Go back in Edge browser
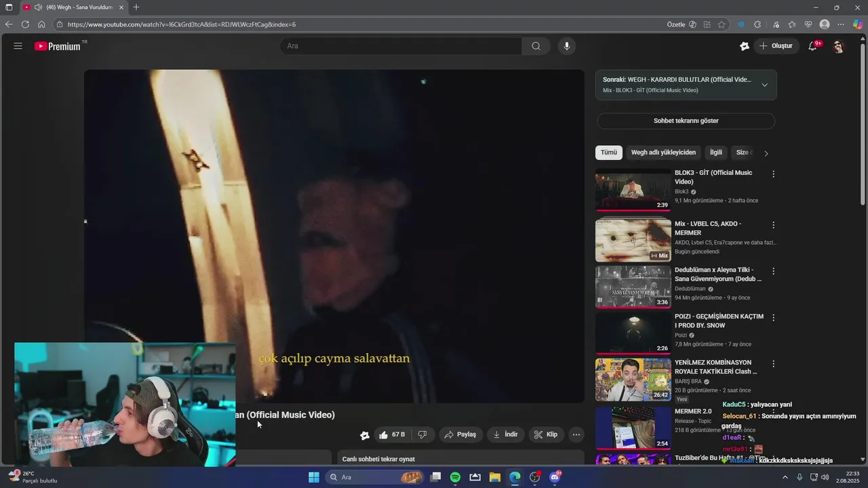The image size is (868, 488). pos(9,24)
